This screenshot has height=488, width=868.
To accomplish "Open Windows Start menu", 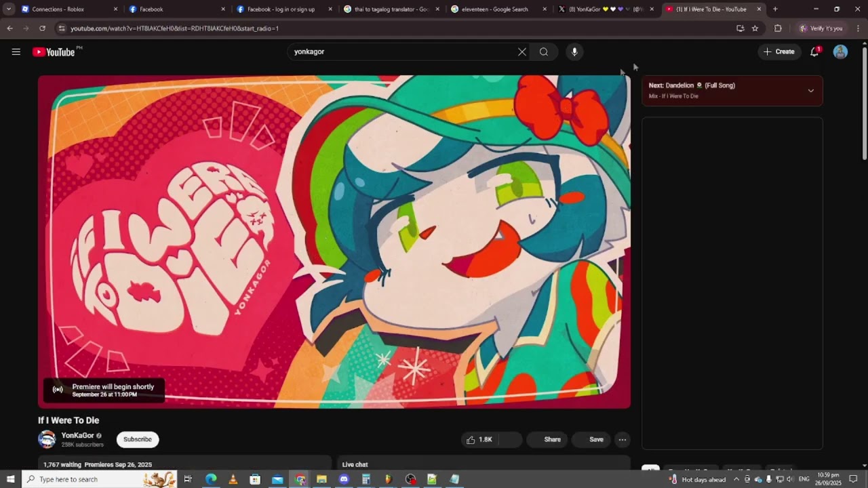I will click(10, 479).
